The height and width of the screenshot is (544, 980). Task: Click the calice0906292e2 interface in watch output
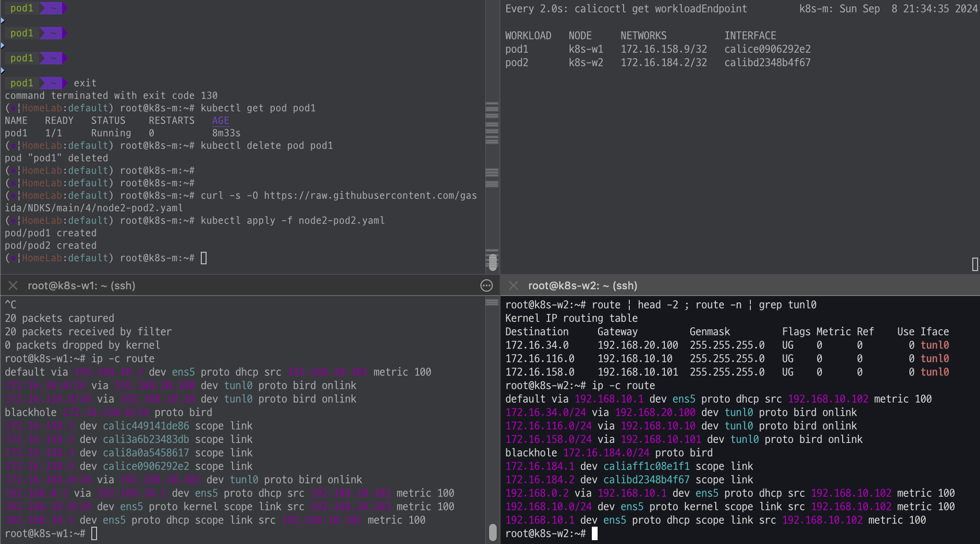point(767,49)
